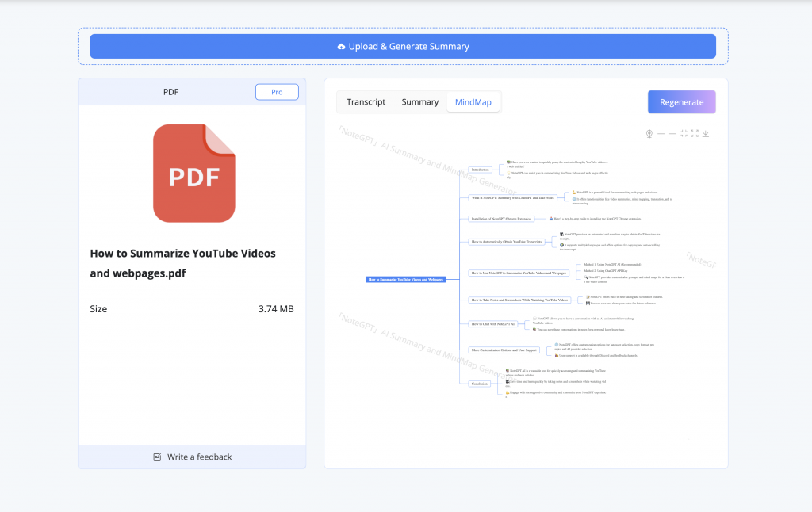Enter fullscreen with the expand arrows icon
812x512 pixels.
click(x=695, y=134)
